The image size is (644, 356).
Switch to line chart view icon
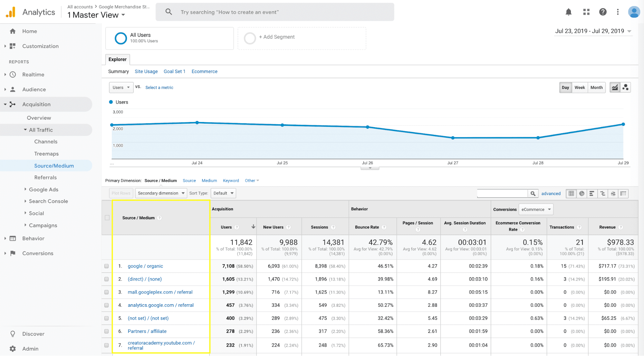(x=615, y=88)
